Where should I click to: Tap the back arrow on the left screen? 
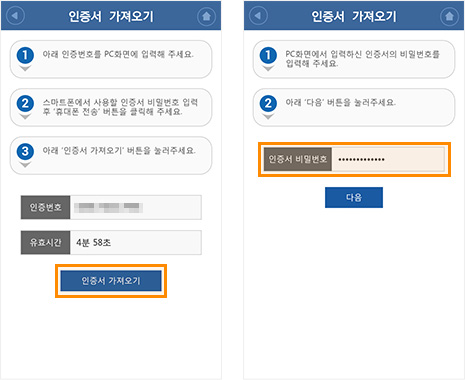pyautogui.click(x=15, y=16)
